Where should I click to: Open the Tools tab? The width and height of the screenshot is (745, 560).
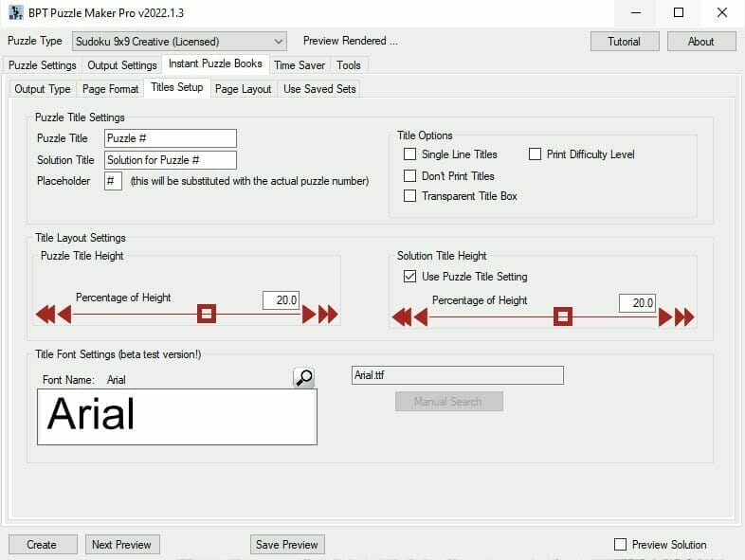point(349,65)
